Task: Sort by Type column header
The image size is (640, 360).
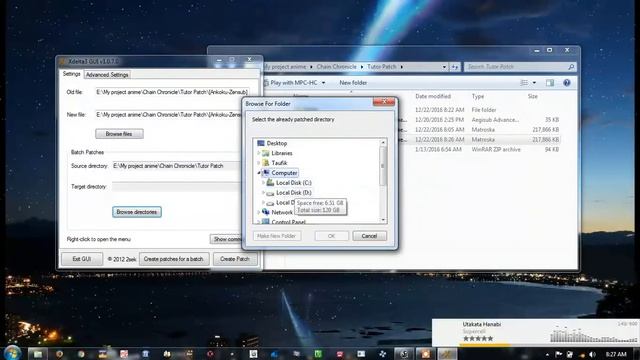Action: 478,96
